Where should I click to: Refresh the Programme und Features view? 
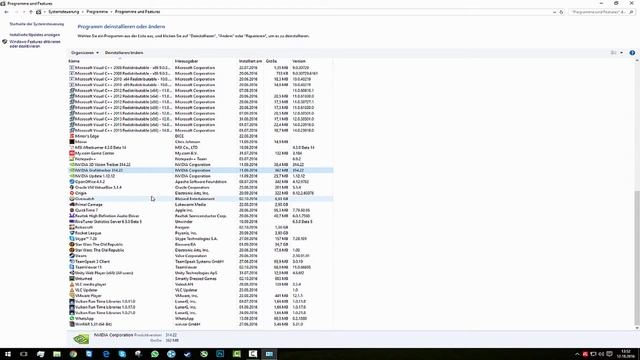[561, 12]
